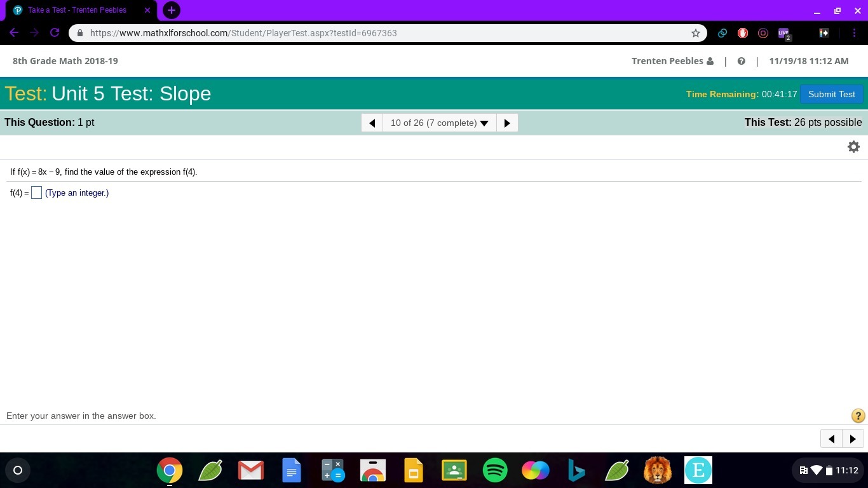Screen dimensions: 868x488
Task: Click the browser forward arrow
Action: (x=34, y=33)
